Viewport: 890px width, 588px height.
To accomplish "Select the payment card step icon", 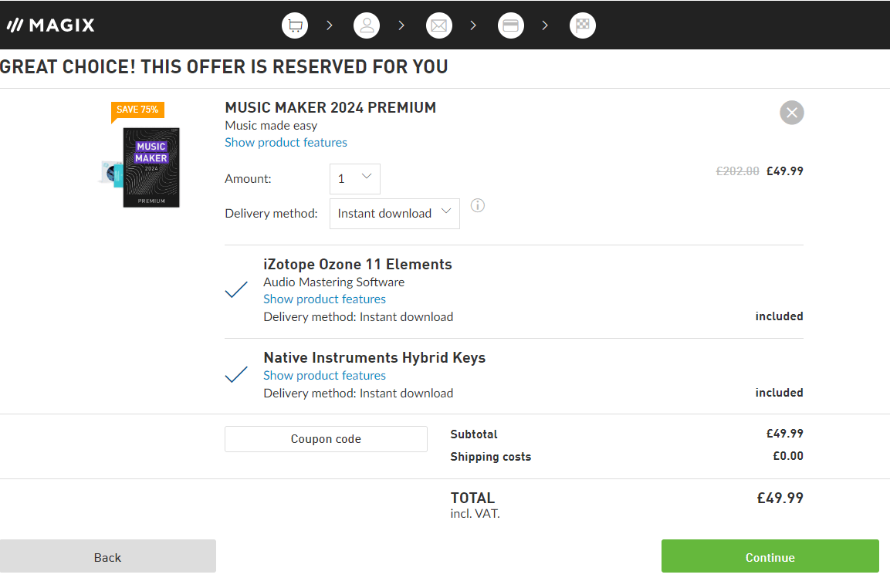I will (511, 25).
